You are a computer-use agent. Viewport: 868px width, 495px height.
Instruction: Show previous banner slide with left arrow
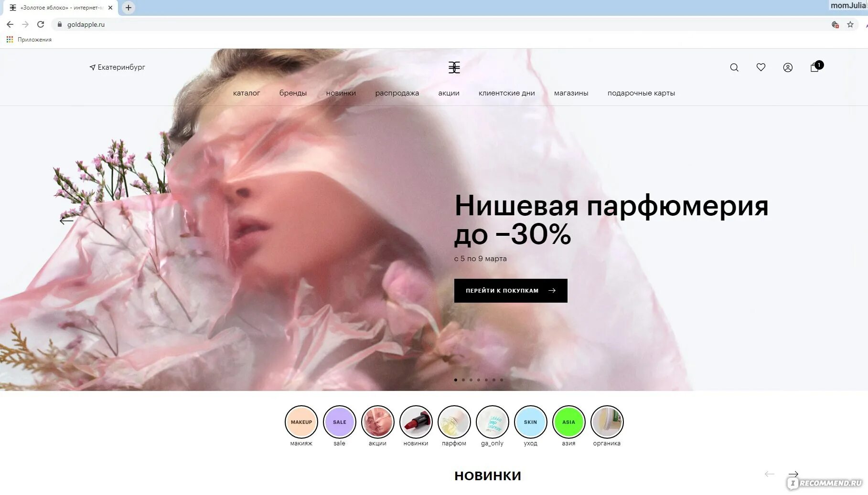pyautogui.click(x=66, y=221)
